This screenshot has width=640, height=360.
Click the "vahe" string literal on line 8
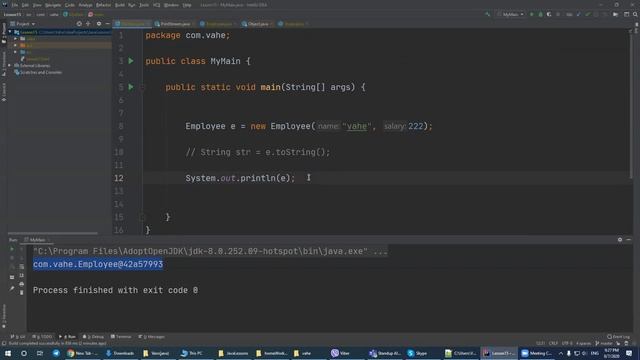point(357,126)
